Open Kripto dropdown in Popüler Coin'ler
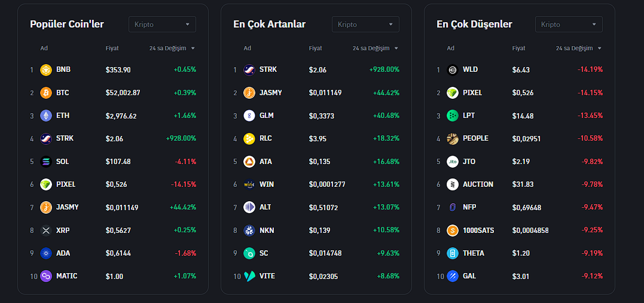644x303 pixels. [162, 25]
